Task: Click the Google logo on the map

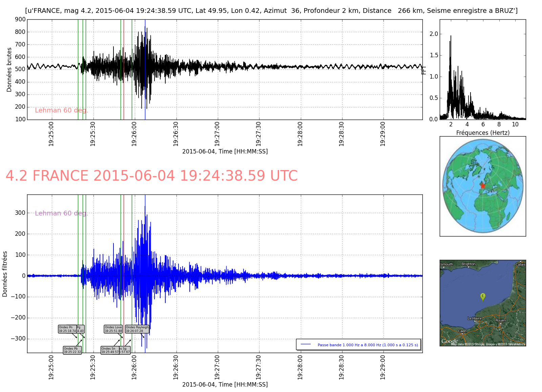Action: click(450, 341)
